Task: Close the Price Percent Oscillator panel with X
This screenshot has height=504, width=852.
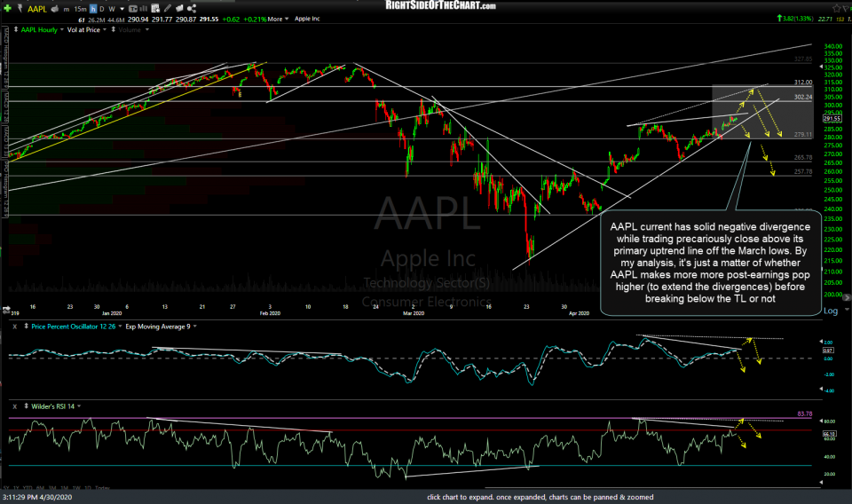Action: 15,327
